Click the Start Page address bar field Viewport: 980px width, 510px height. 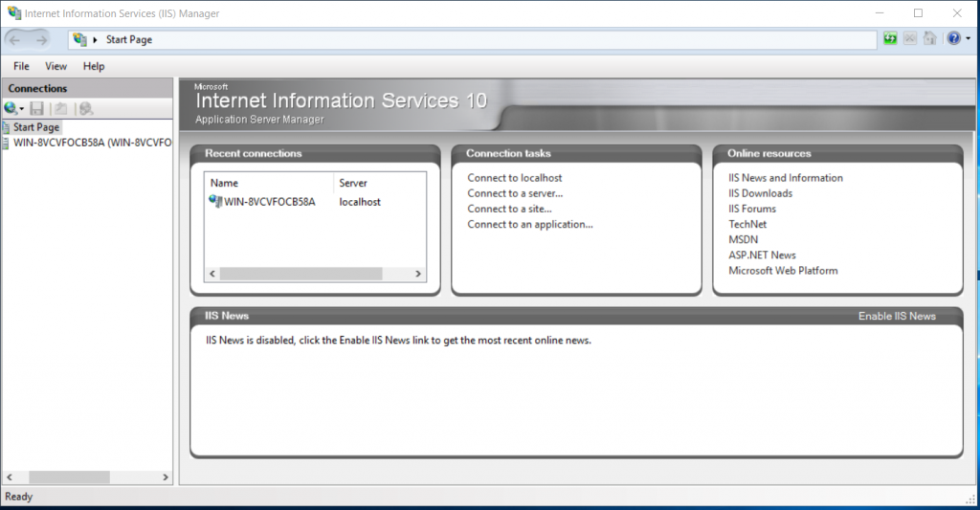473,39
